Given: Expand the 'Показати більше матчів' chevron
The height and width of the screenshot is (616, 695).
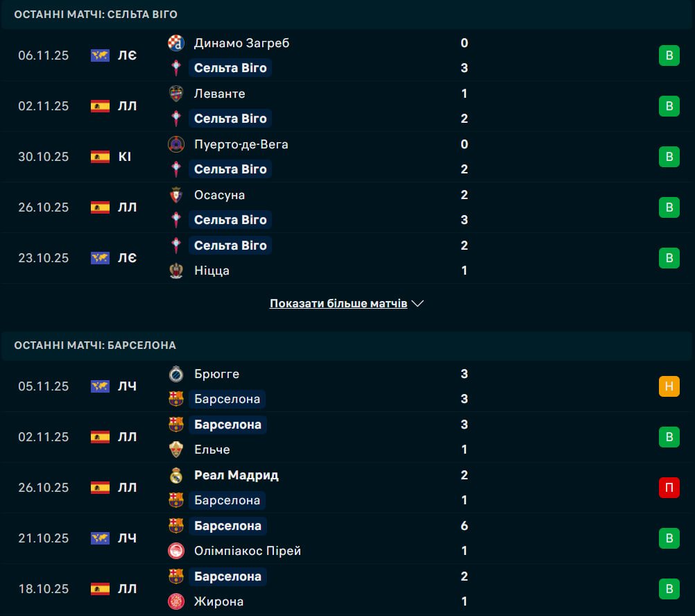Looking at the screenshot, I should click(x=418, y=304).
